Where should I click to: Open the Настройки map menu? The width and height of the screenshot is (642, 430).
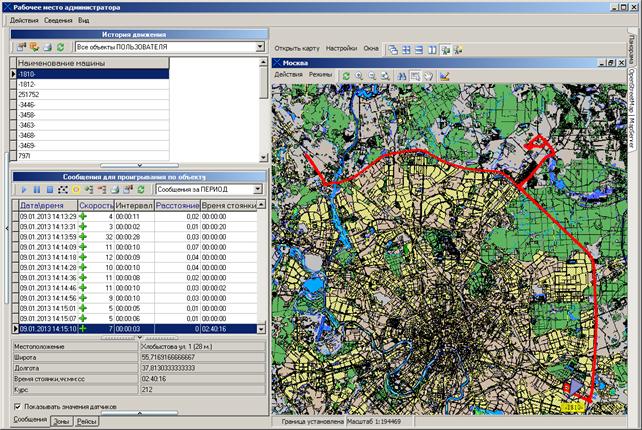click(x=341, y=48)
